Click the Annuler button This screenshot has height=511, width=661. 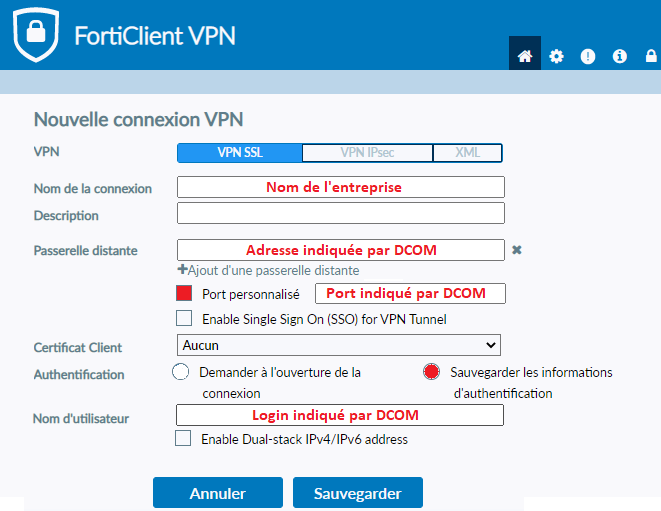click(218, 492)
